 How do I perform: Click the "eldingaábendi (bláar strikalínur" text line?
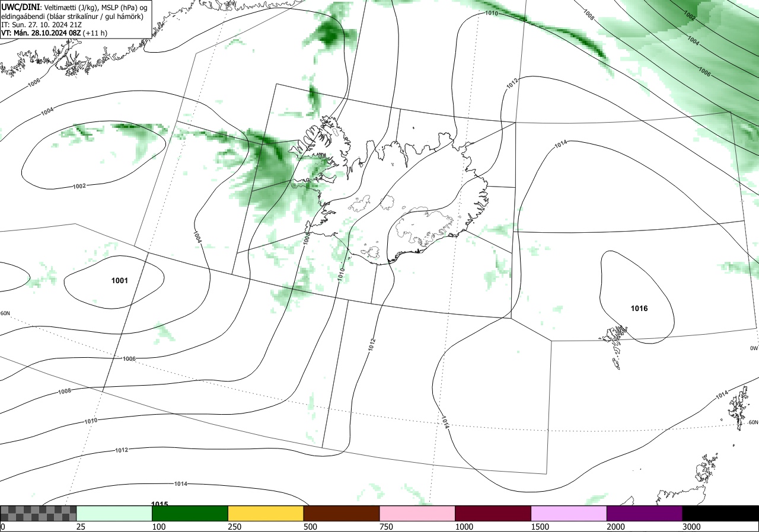[72, 16]
